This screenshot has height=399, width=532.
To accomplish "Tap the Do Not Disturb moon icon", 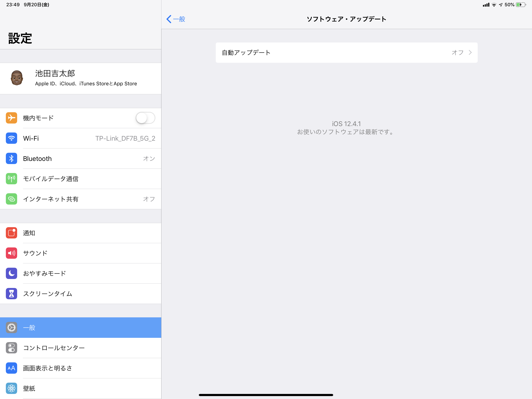I will click(11, 273).
